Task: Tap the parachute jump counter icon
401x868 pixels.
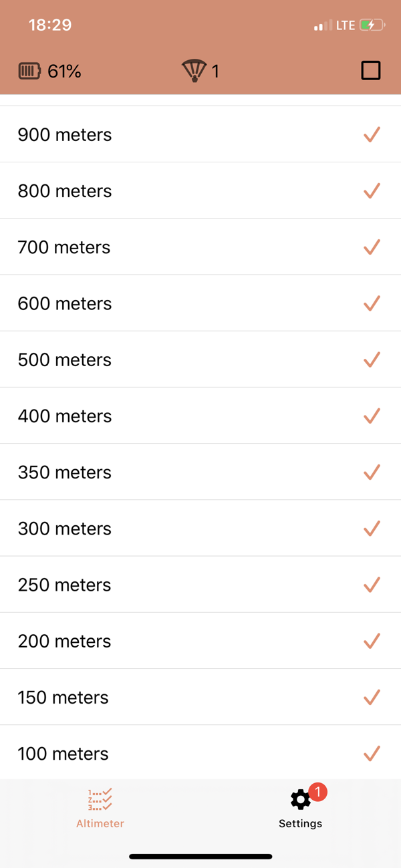Action: (x=194, y=70)
